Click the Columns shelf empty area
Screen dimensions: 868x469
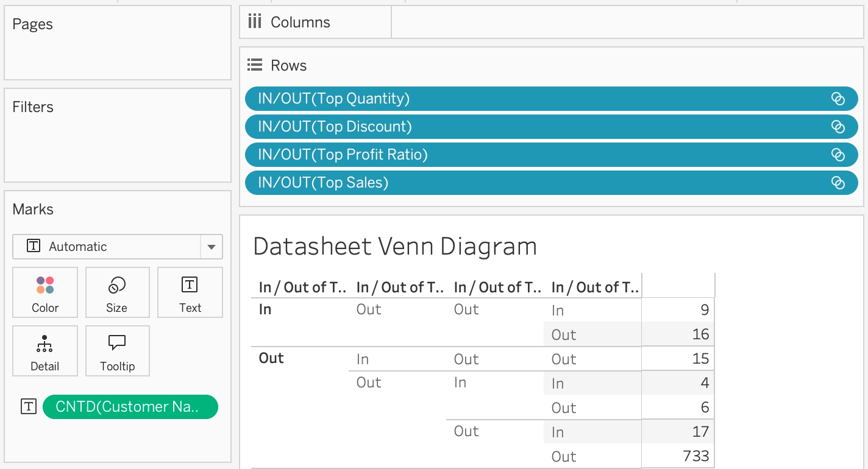(x=627, y=23)
